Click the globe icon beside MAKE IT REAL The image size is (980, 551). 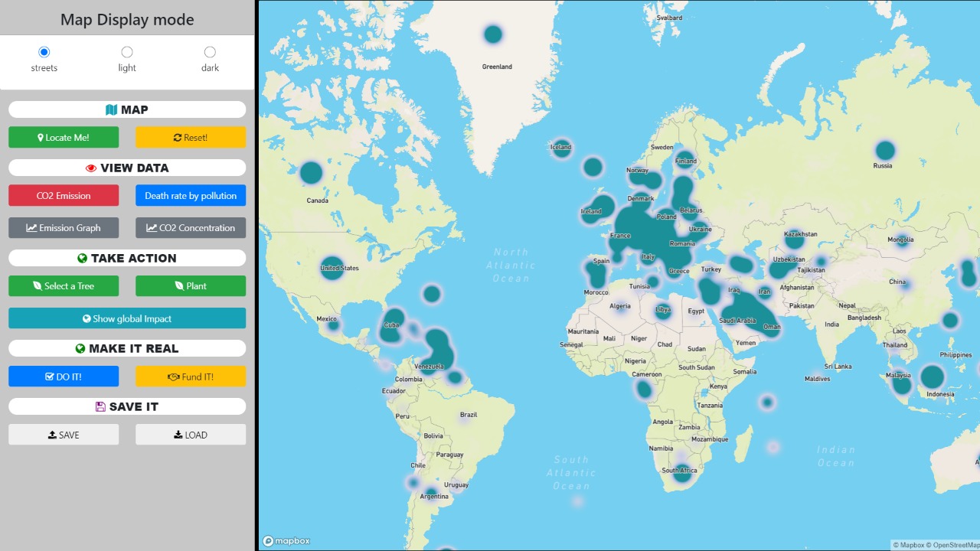(80, 349)
